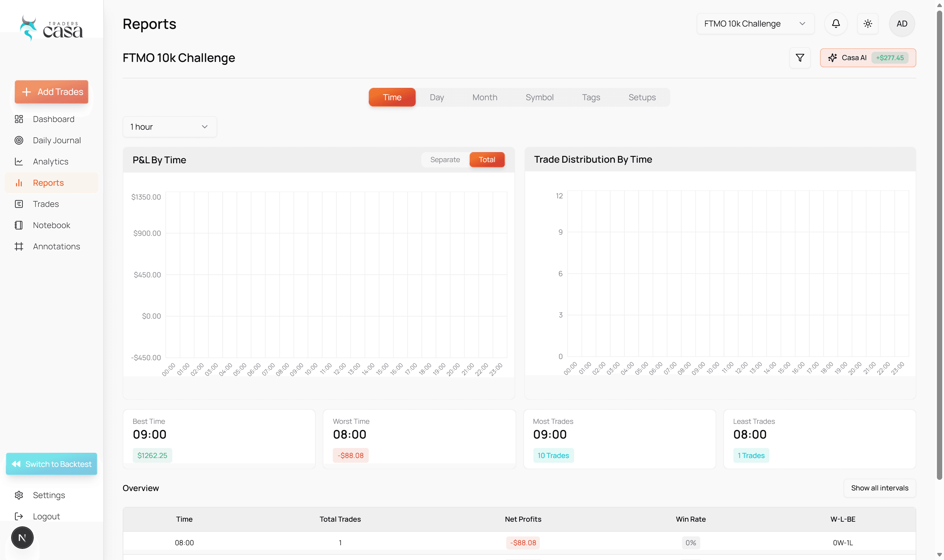944x560 pixels.
Task: Select the Tags report tab
Action: point(591,97)
